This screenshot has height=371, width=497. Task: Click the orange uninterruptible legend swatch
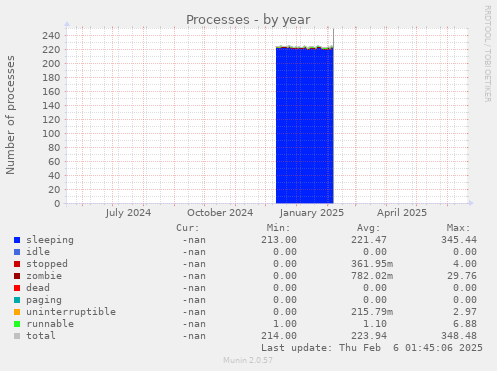(x=17, y=312)
